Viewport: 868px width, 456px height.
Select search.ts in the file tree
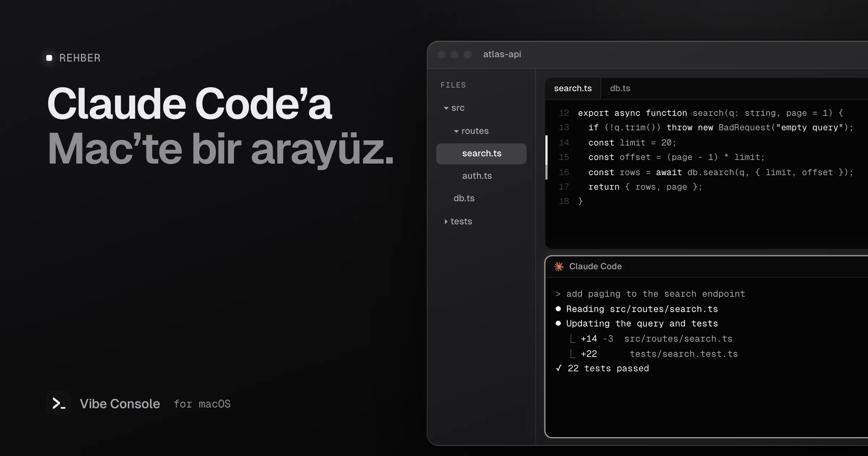(481, 154)
